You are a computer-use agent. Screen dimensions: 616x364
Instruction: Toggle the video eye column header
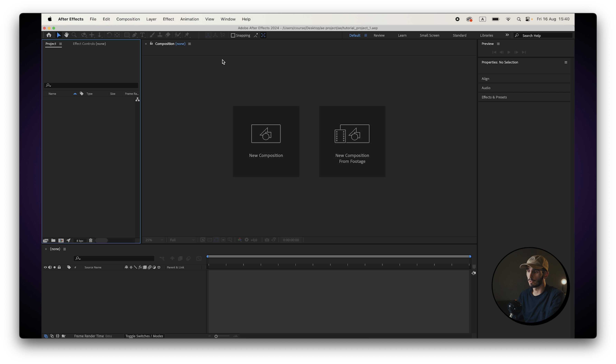coord(45,267)
